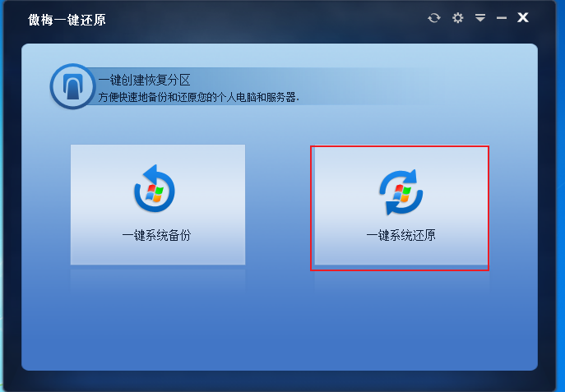565x392 pixels.
Task: Click the refresh arrows icon in title bar
Action: pyautogui.click(x=434, y=17)
